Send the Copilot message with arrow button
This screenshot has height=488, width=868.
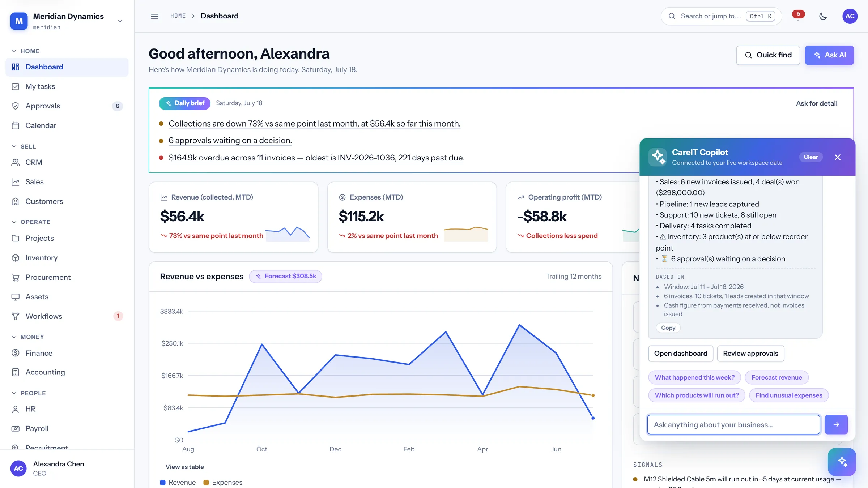(x=836, y=424)
